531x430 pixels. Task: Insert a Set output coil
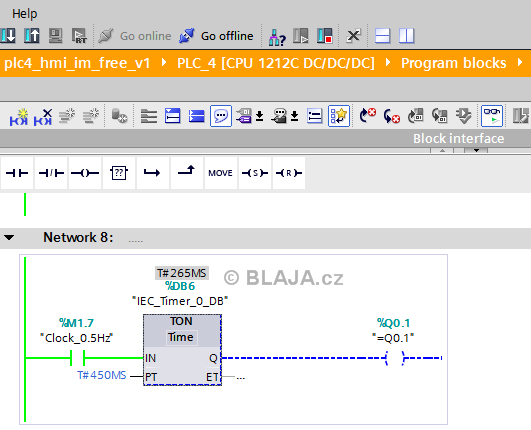(255, 173)
